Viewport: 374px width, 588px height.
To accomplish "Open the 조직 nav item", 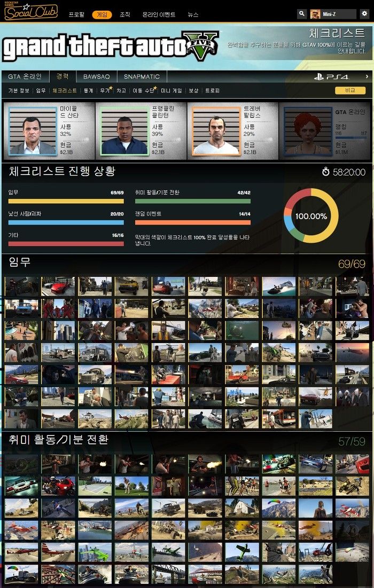I will click(124, 14).
